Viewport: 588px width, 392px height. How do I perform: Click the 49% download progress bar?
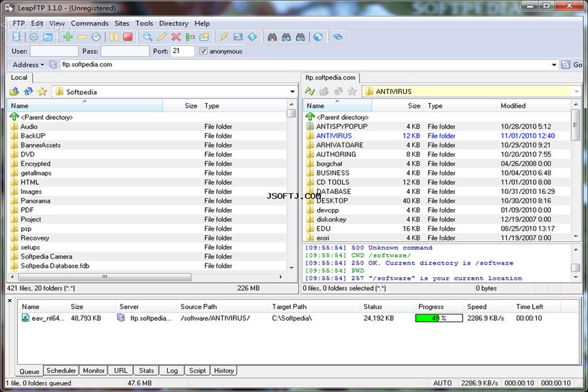[438, 318]
